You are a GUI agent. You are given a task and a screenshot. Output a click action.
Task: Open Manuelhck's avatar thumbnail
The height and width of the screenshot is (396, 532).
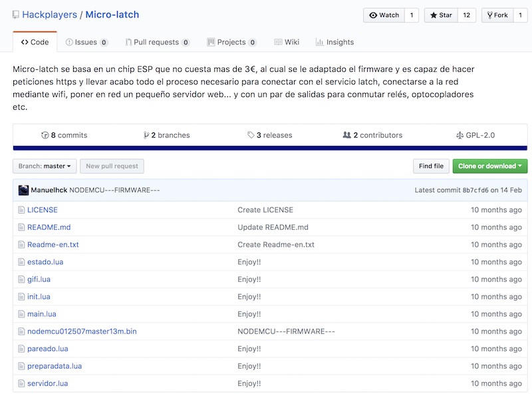pos(23,190)
